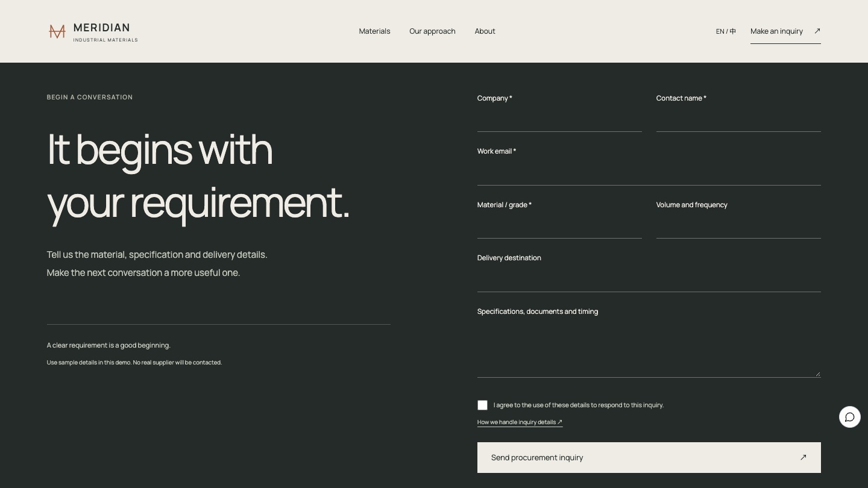This screenshot has width=868, height=488.
Task: Focus the Delivery destination field
Action: pyautogui.click(x=649, y=280)
